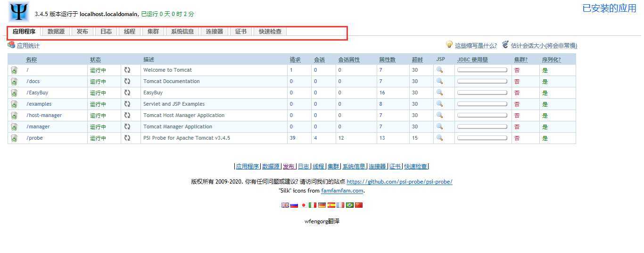Switch language with the Chinese flag
The height and width of the screenshot is (253, 644).
(359, 205)
